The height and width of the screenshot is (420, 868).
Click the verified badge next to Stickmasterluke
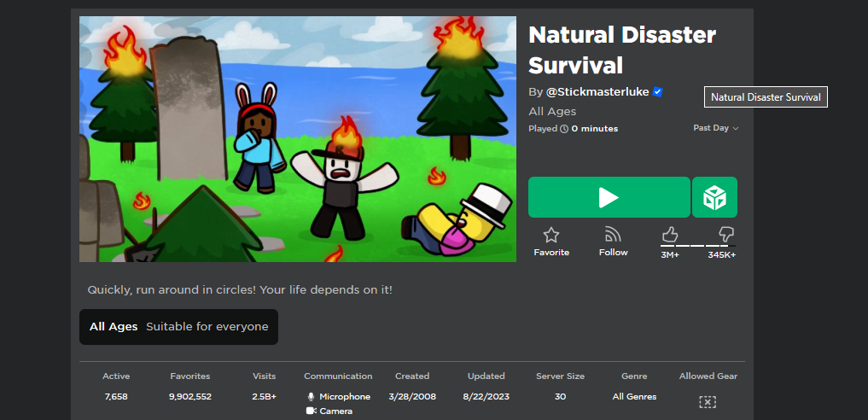click(658, 92)
